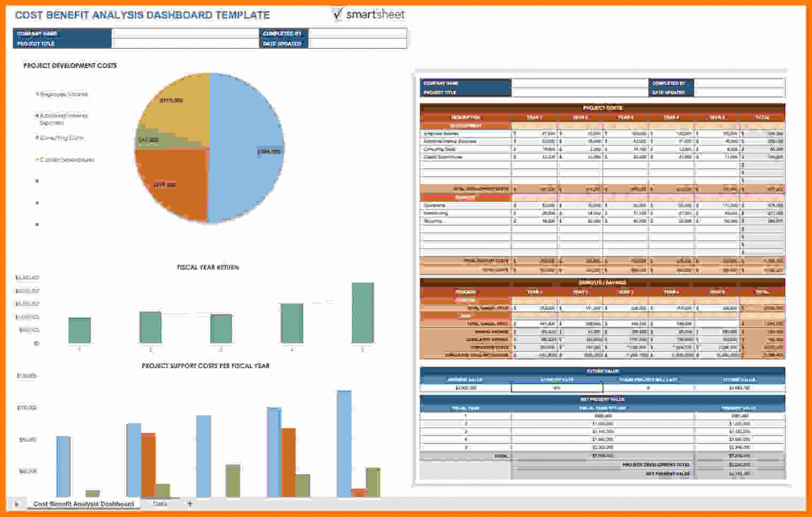Click the Completed By field in top-left header

click(357, 33)
